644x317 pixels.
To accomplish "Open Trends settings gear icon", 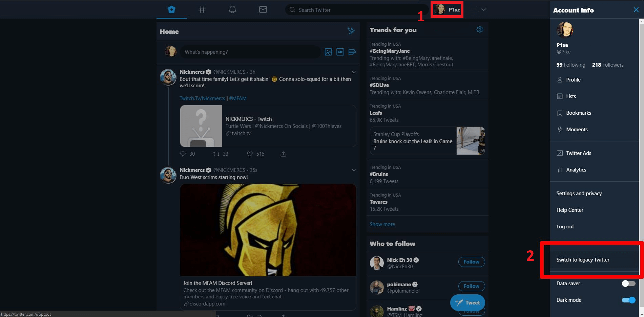I will click(x=480, y=29).
